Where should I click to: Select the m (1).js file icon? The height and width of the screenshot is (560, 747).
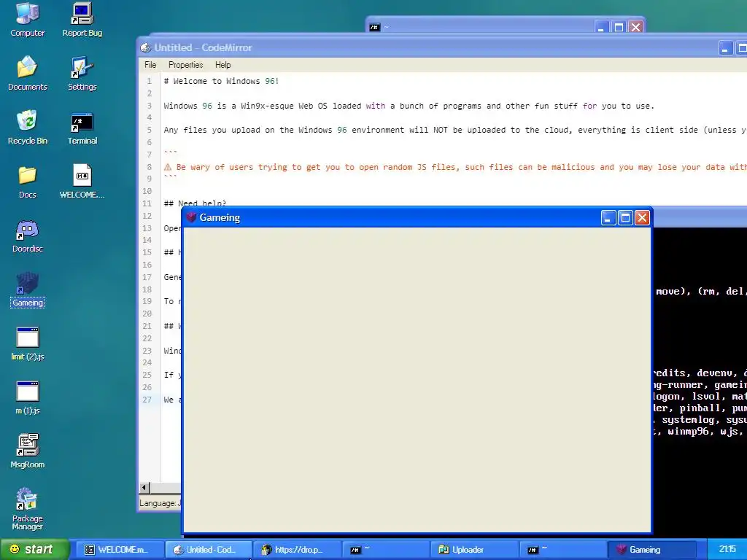click(27, 397)
